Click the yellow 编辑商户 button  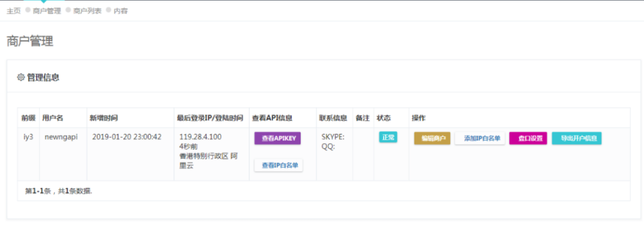433,138
